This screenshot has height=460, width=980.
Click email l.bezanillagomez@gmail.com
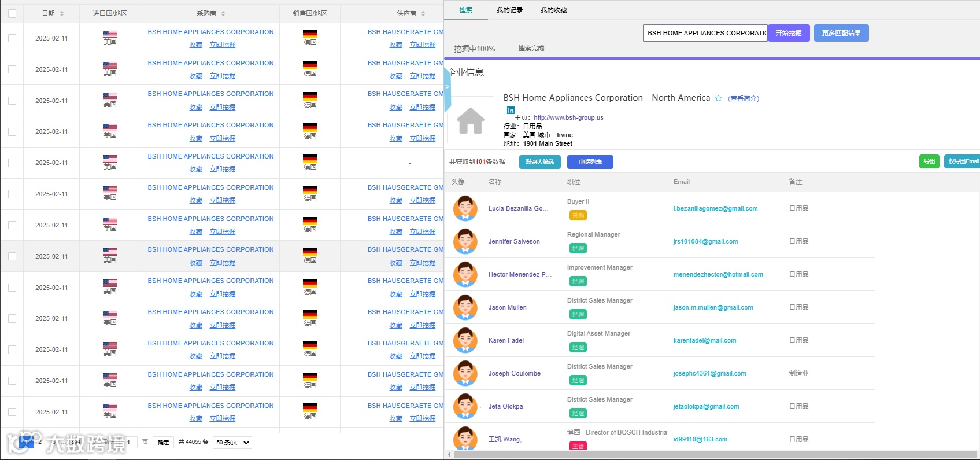715,208
